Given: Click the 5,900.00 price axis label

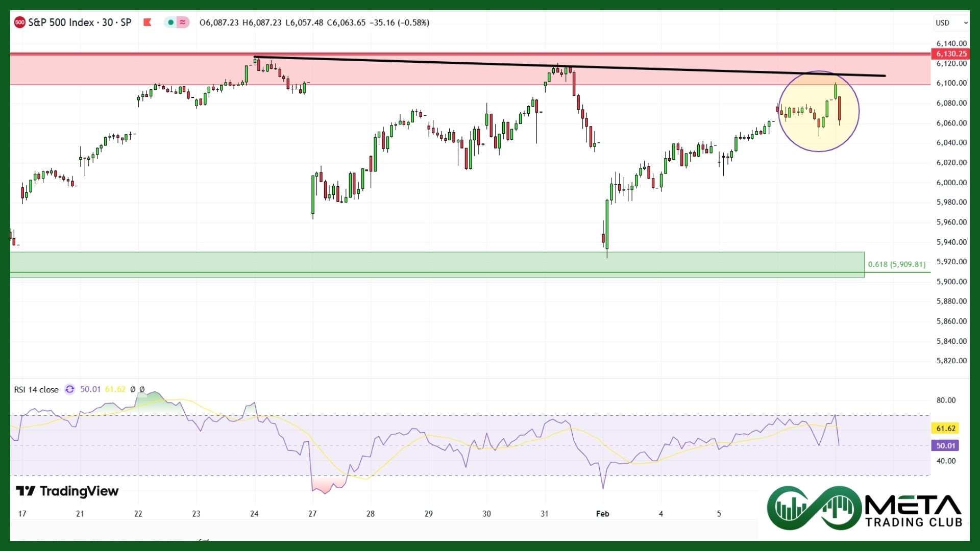Looking at the screenshot, I should pos(951,282).
